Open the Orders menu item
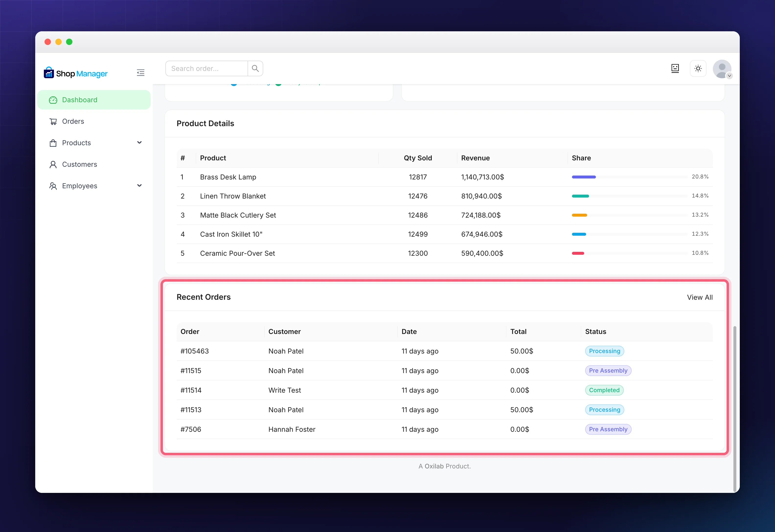 [x=94, y=122]
